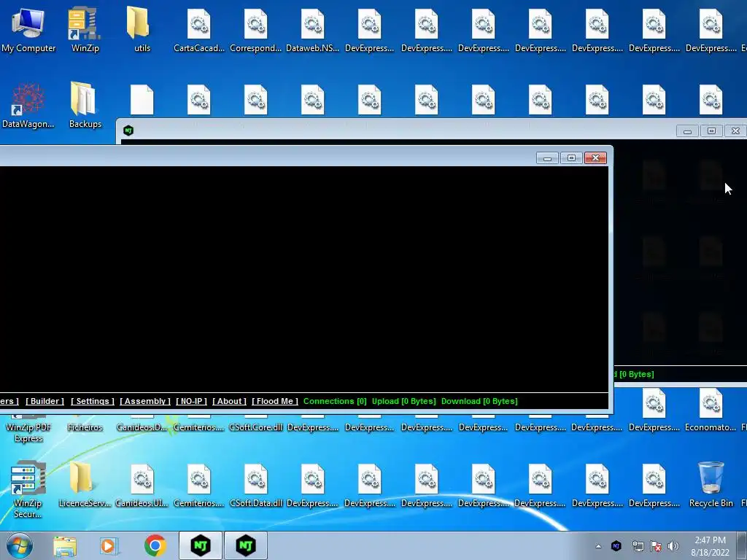Screen dimensions: 747x560
Task: Select the Backups folder icon
Action: [85, 105]
